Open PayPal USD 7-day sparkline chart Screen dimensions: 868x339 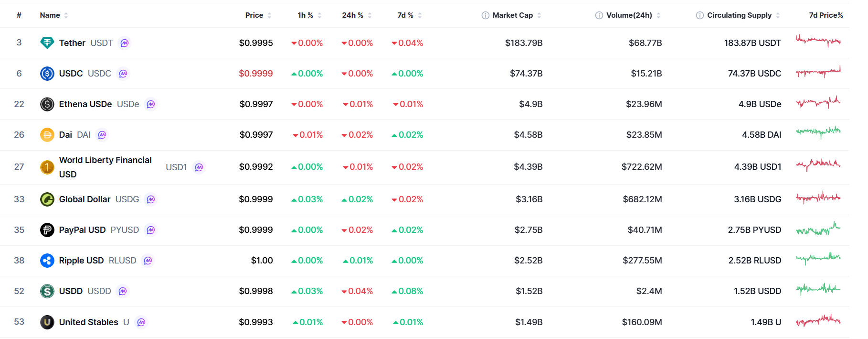[818, 229]
